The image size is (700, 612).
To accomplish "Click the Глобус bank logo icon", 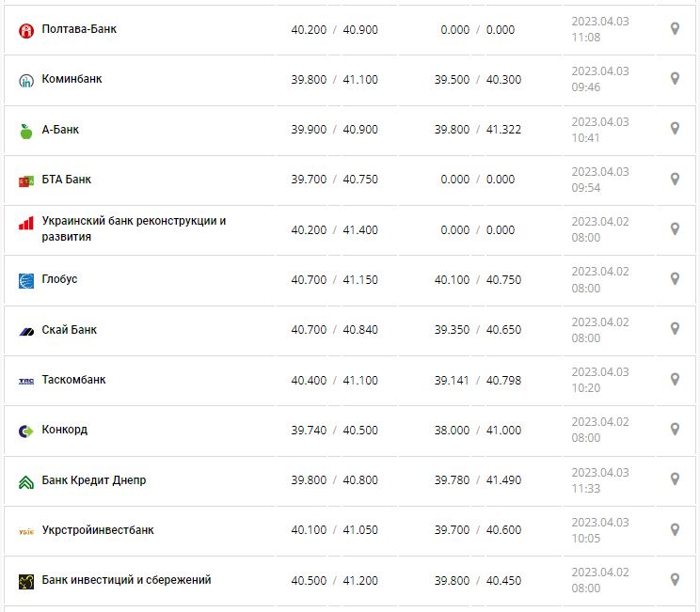I will 26,280.
